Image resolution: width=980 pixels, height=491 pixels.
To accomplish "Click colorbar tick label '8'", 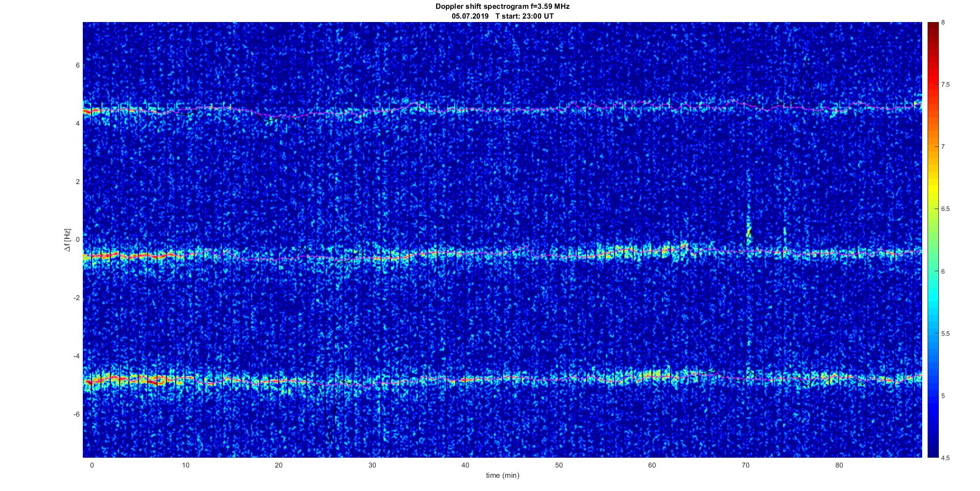I will 943,23.
